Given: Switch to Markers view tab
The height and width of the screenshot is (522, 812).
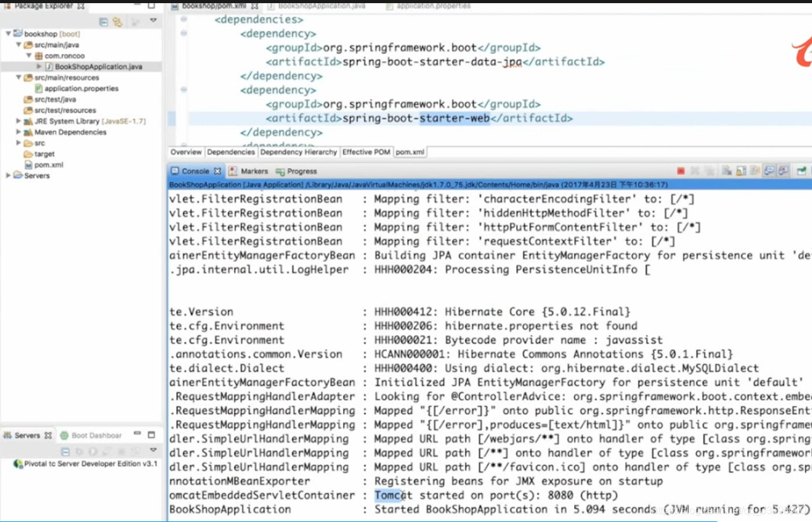Looking at the screenshot, I should pos(249,171).
